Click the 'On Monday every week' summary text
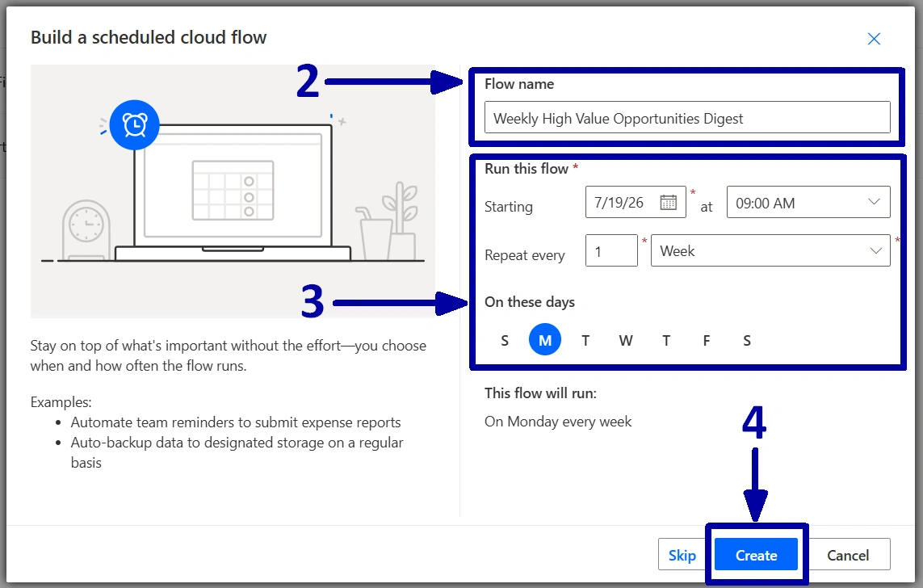This screenshot has height=588, width=923. [x=557, y=422]
